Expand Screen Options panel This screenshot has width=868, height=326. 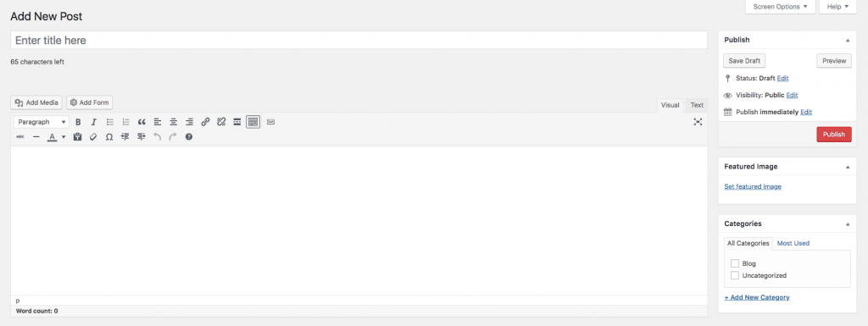tap(781, 7)
